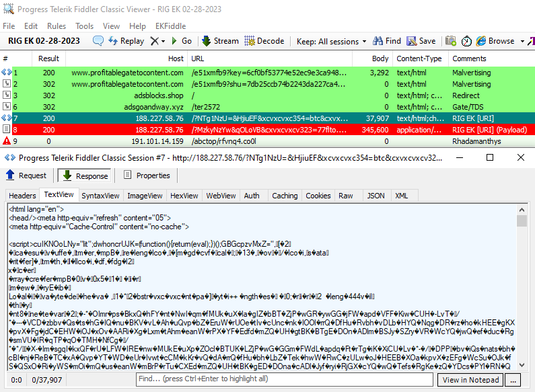Toggle the Decode button
The height and width of the screenshot is (392, 535).
[264, 41]
